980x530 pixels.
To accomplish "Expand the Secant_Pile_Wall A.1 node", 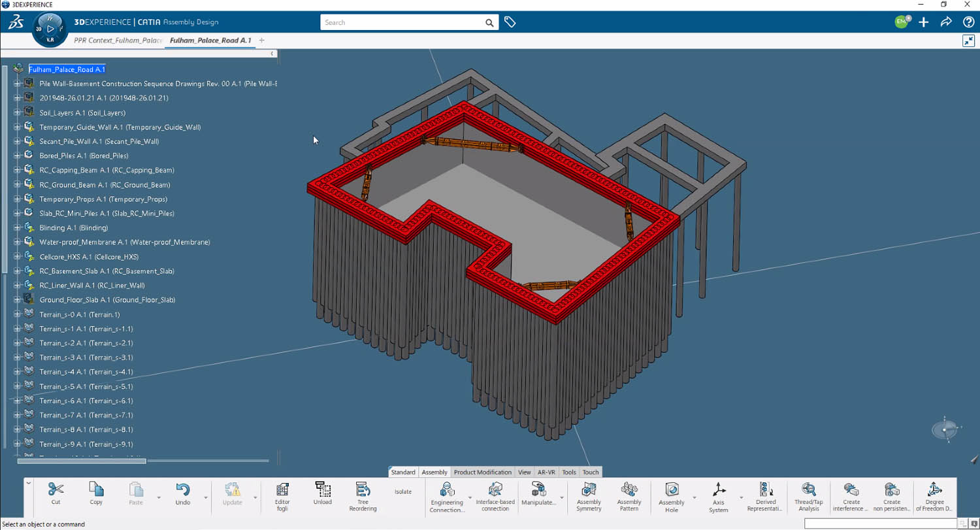I will click(x=17, y=141).
